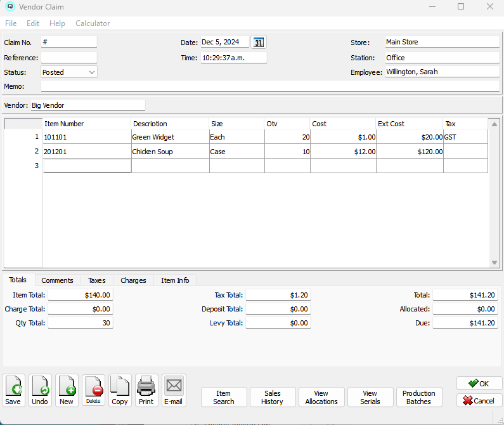Click the Vendor field showing Big Vendor
Viewport: 504px width, 425px height.
[x=88, y=105]
